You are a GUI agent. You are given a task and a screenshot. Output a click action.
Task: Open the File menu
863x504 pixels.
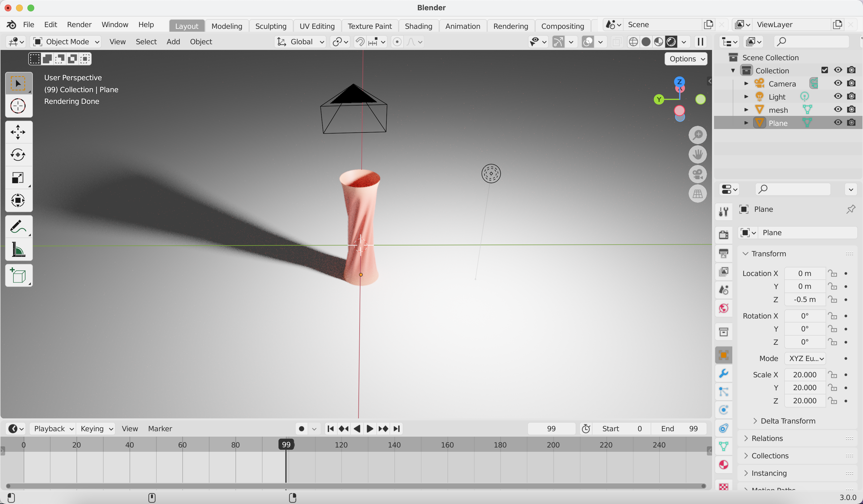click(29, 25)
